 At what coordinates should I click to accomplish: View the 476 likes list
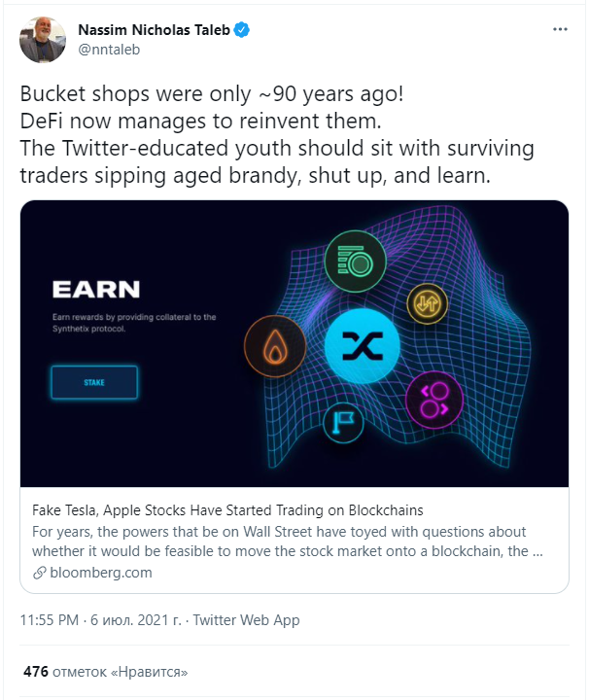click(105, 671)
